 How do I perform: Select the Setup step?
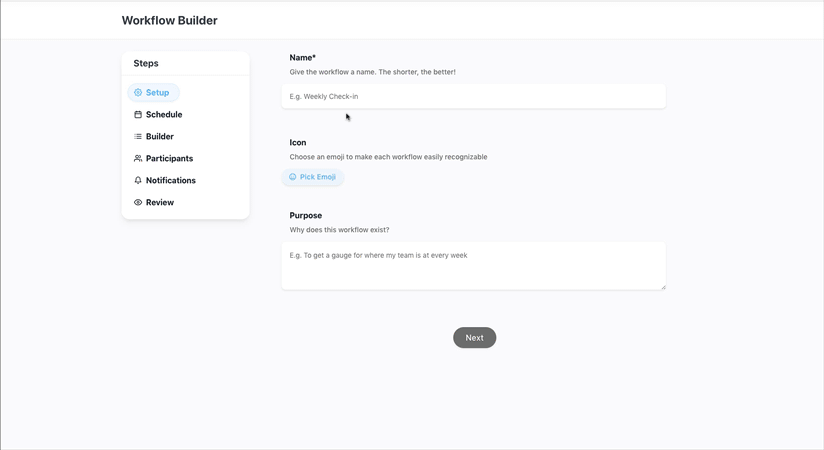153,93
